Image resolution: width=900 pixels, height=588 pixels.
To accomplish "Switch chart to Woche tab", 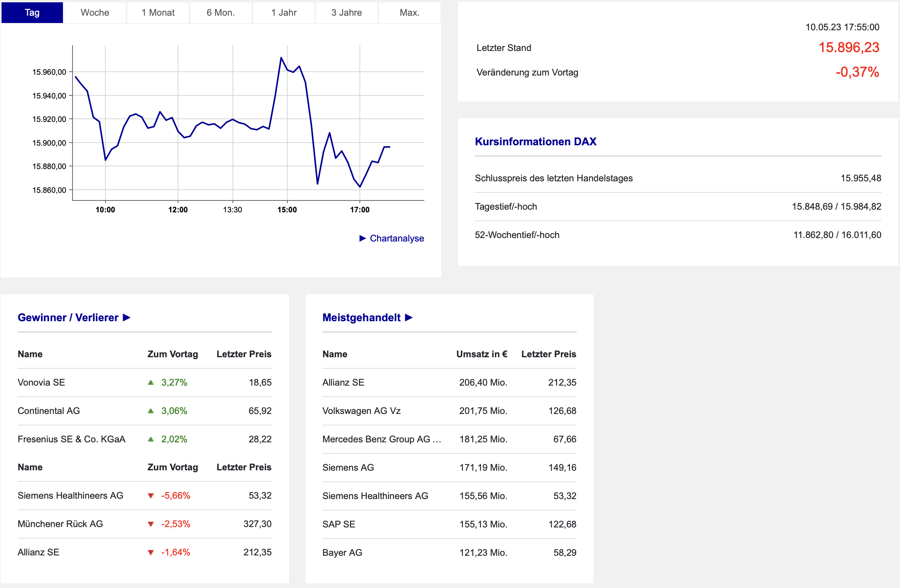I will tap(95, 13).
